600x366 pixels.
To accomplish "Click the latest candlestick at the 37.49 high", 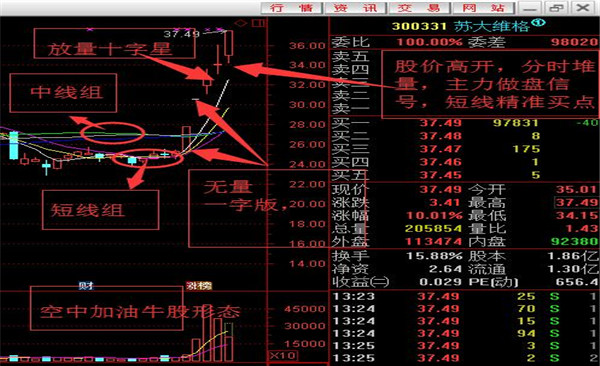I will click(x=229, y=46).
